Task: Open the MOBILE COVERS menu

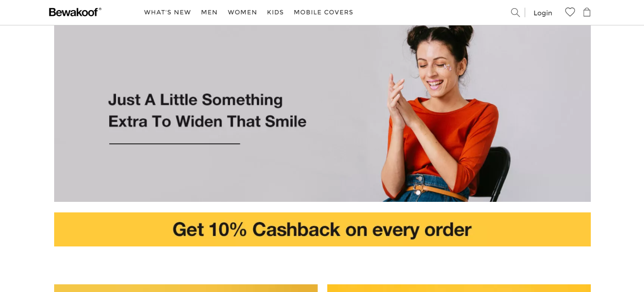Action: [323, 12]
